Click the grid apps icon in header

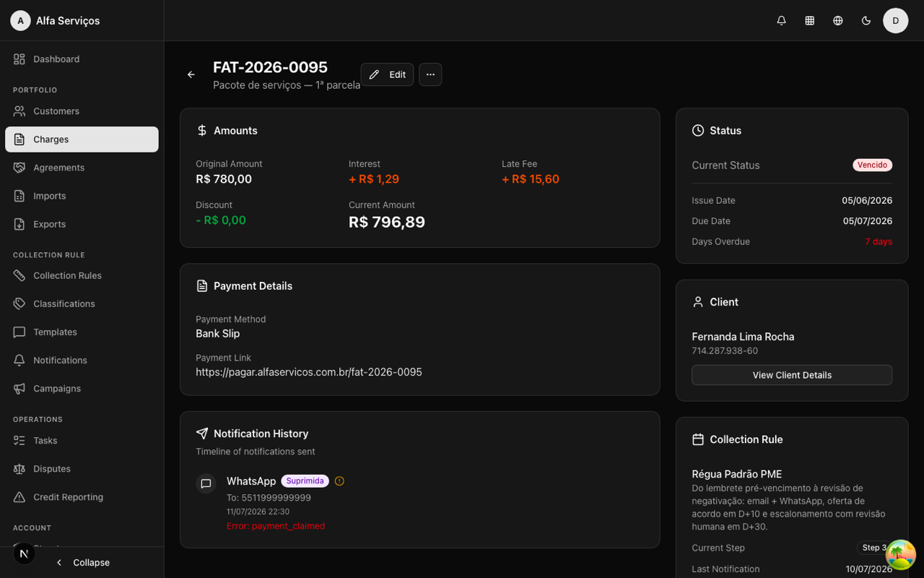(x=809, y=21)
